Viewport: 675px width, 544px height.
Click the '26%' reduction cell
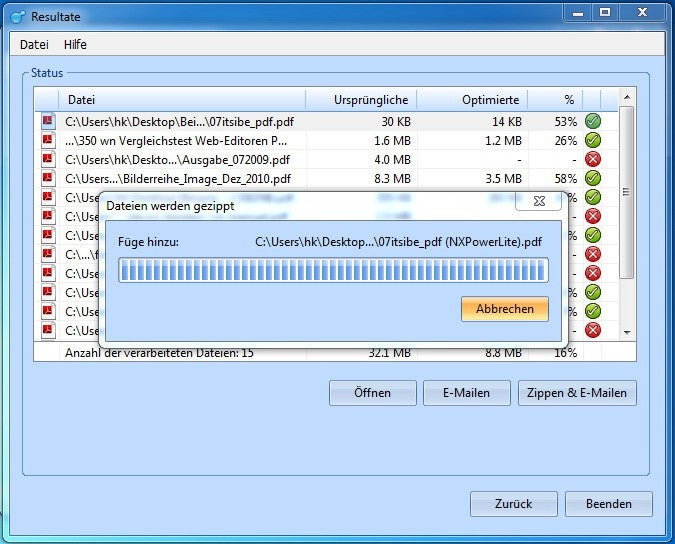pos(566,141)
